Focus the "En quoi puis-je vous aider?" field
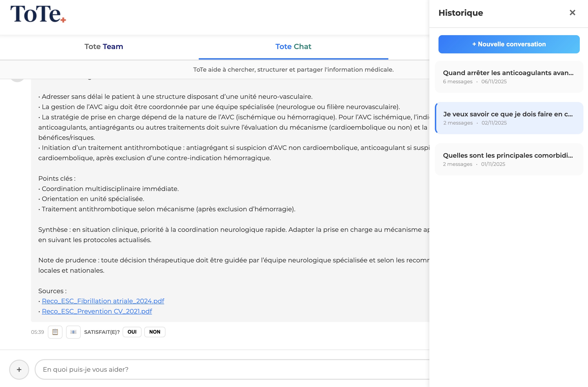Viewport: 588px width, 387px height. [232, 369]
